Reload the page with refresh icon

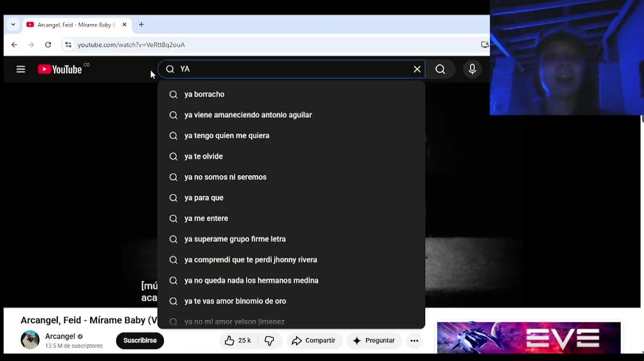tap(48, 45)
